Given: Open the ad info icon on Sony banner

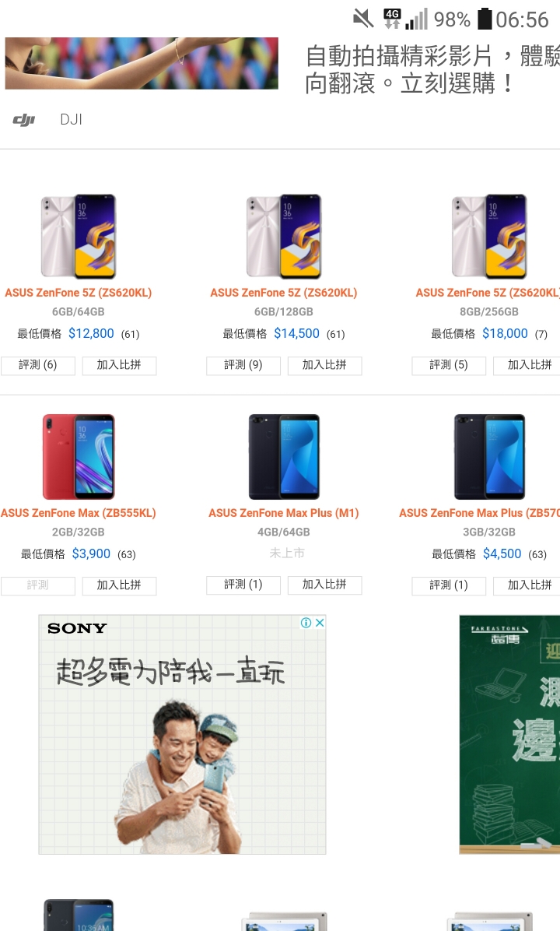Looking at the screenshot, I should tap(306, 622).
